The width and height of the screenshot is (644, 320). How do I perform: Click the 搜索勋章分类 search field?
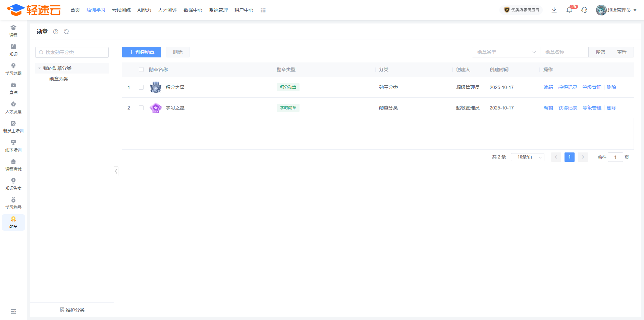coord(72,52)
